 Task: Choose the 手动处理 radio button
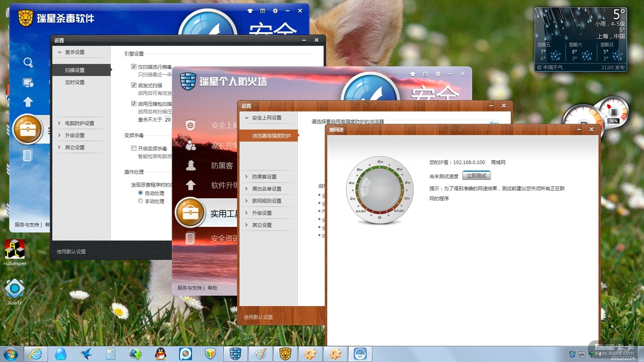tap(140, 201)
